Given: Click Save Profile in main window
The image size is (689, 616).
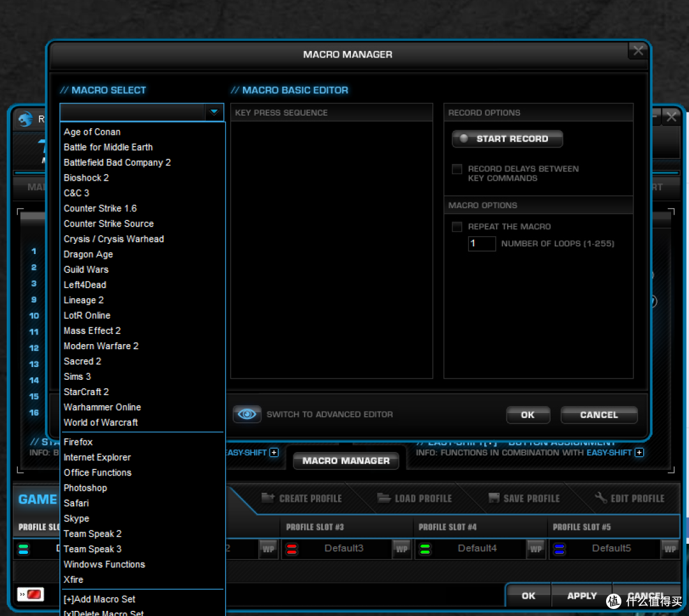Looking at the screenshot, I should click(524, 499).
